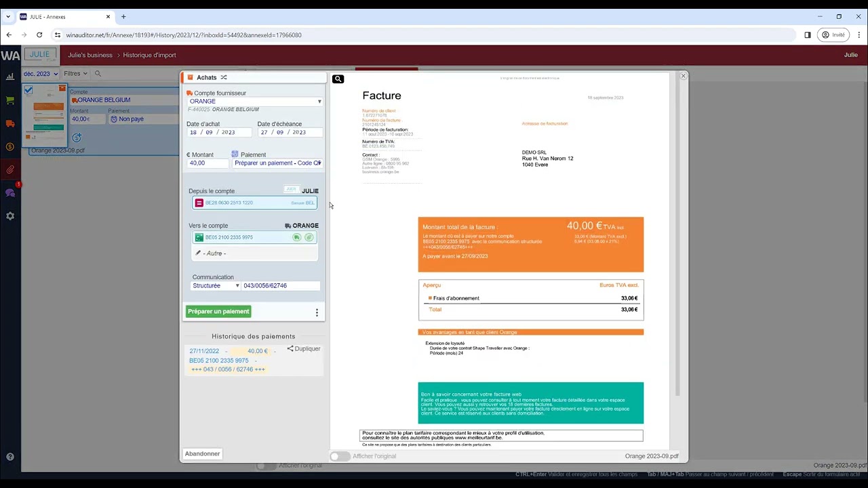Click the magnifier zoom icon on invoice preview

coord(338,79)
